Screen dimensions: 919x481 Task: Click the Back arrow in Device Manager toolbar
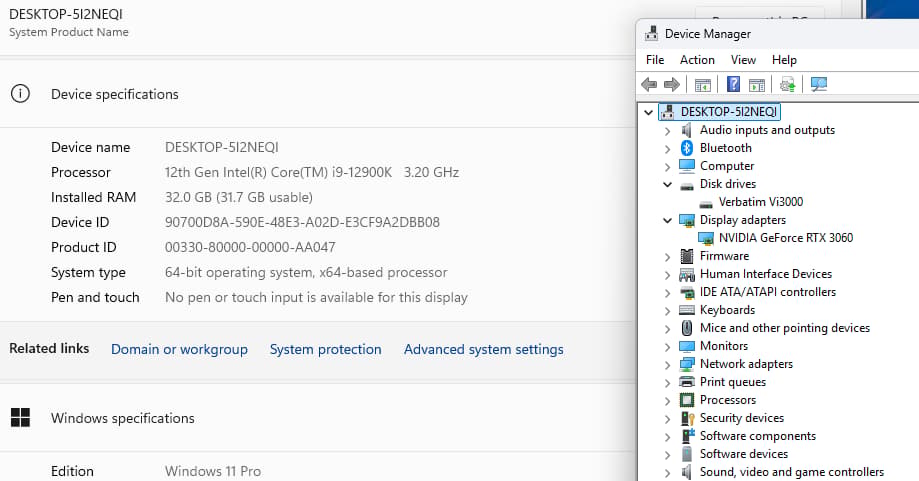pos(649,84)
